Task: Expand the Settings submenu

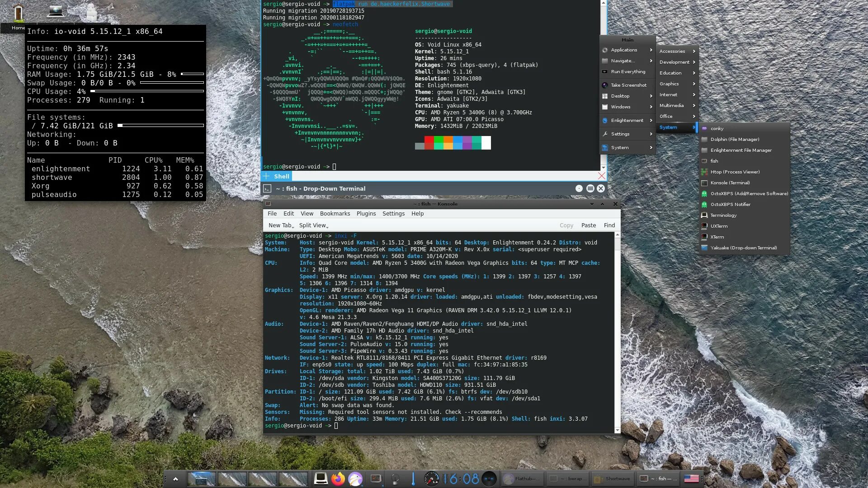Action: (x=627, y=134)
